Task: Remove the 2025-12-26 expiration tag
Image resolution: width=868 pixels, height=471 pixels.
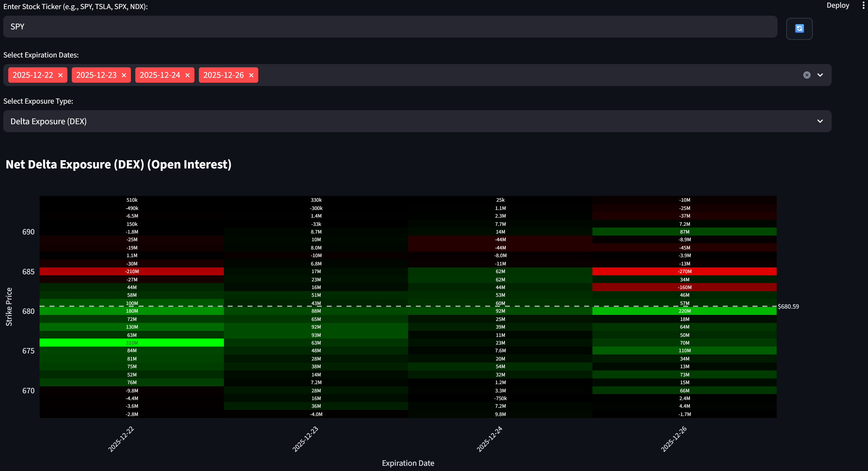Action: click(251, 75)
